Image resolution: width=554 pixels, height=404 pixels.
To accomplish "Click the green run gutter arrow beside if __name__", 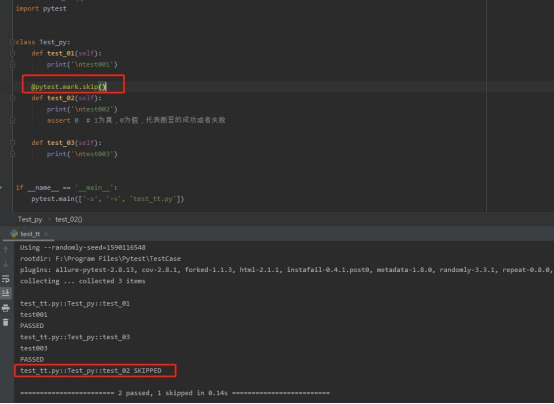I will point(1,187).
